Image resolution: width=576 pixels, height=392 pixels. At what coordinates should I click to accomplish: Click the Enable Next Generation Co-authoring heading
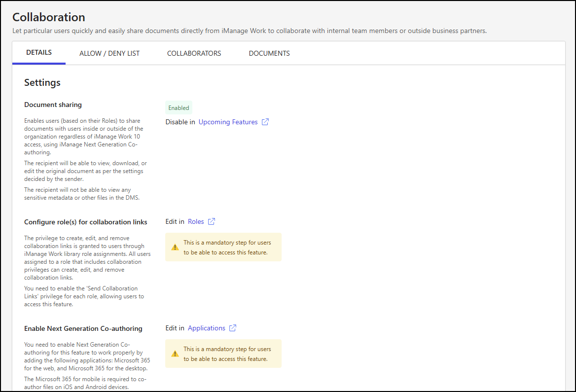click(83, 328)
